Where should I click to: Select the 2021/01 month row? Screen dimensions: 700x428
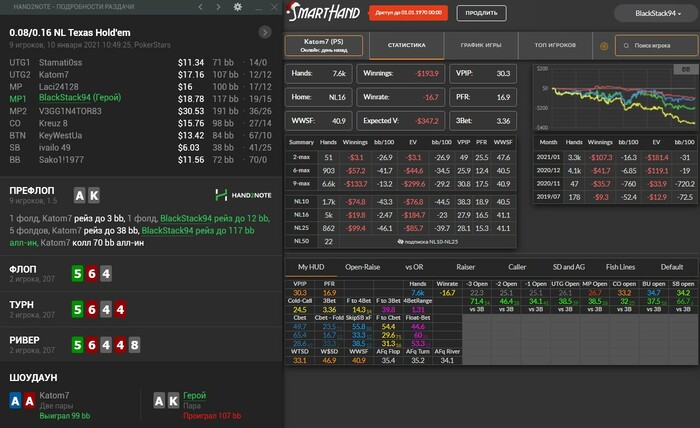[615, 157]
